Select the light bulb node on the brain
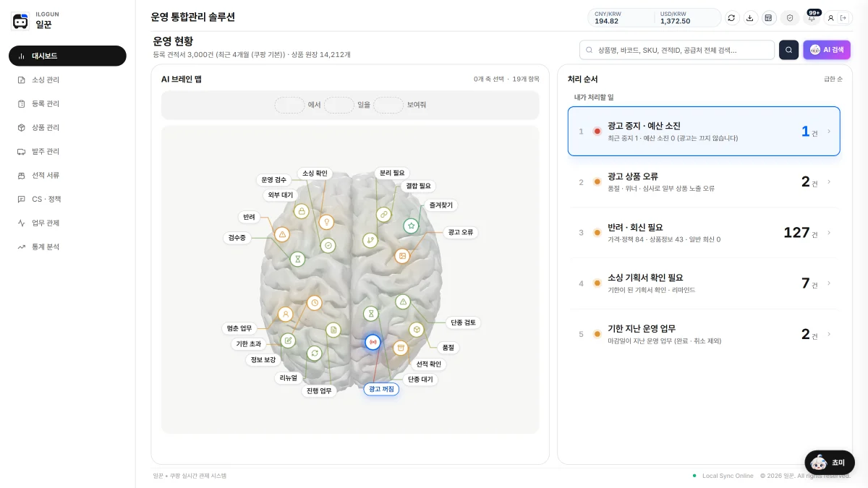The height and width of the screenshot is (488, 868). [326, 222]
